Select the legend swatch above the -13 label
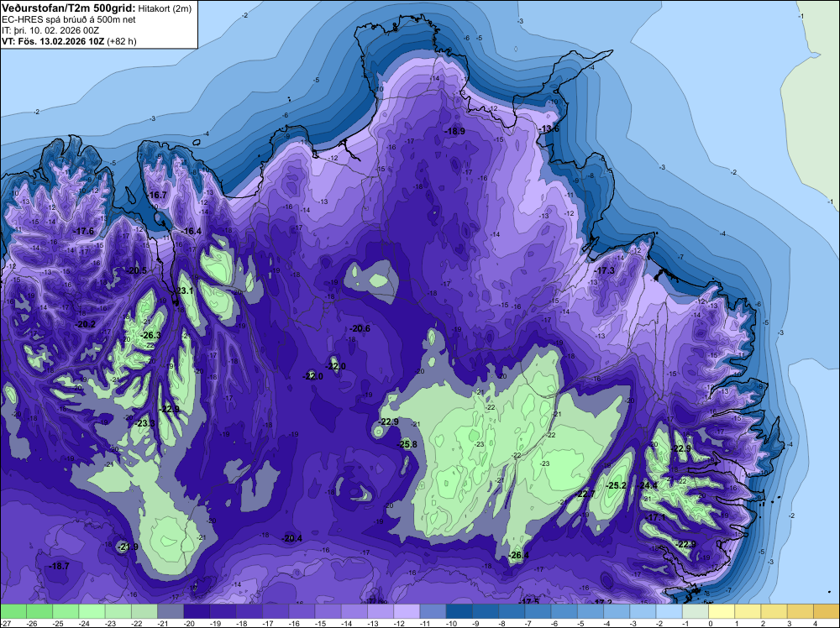The height and width of the screenshot is (628, 840). [x=381, y=611]
